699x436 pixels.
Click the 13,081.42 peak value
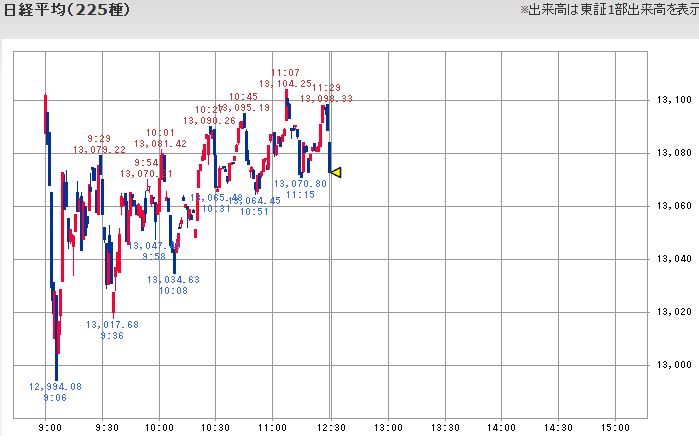tap(160, 144)
